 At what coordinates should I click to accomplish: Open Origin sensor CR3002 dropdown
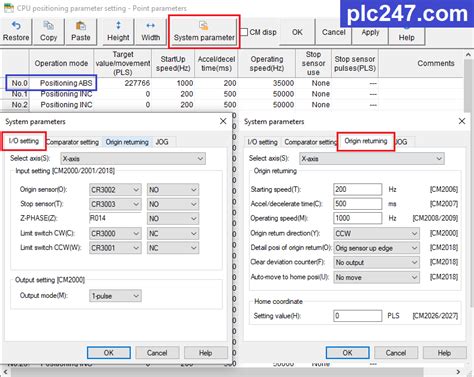(x=115, y=190)
